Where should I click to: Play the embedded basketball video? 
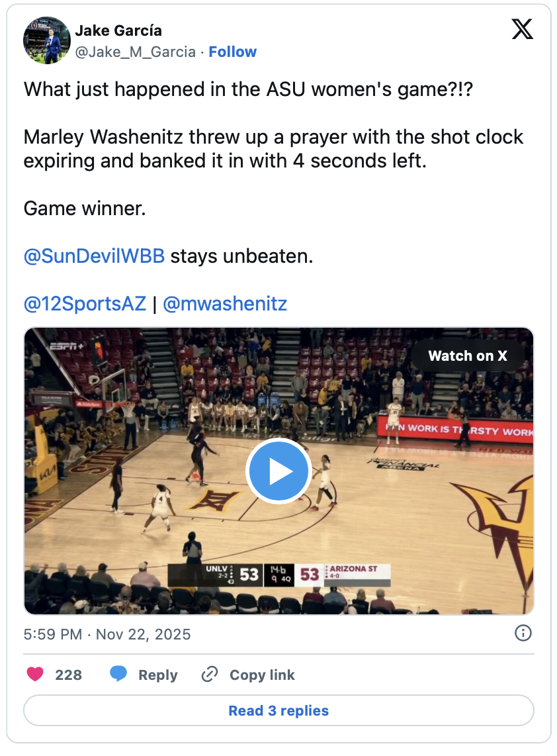(x=278, y=471)
